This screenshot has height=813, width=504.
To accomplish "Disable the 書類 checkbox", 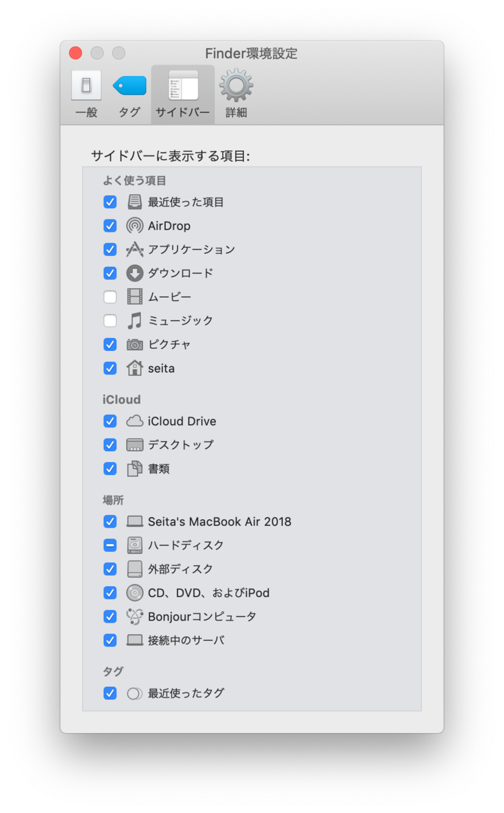I will click(110, 468).
